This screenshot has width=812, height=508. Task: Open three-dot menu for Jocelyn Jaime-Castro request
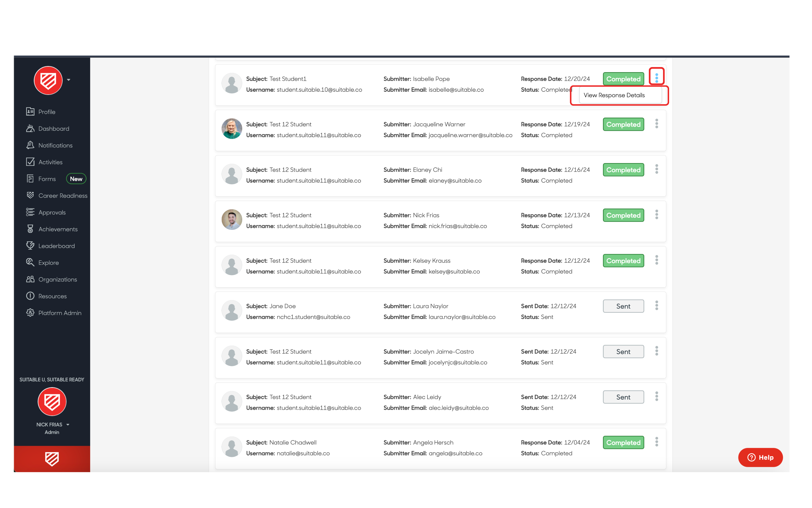pyautogui.click(x=657, y=351)
